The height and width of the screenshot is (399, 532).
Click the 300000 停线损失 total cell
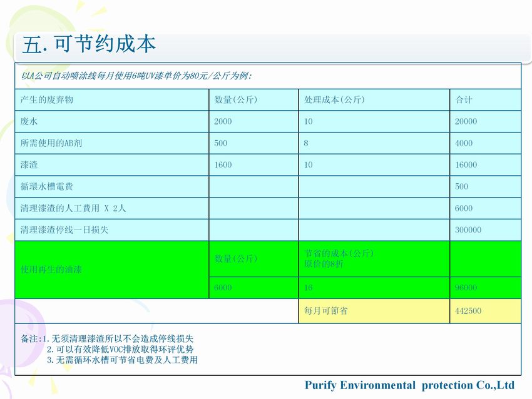468,230
